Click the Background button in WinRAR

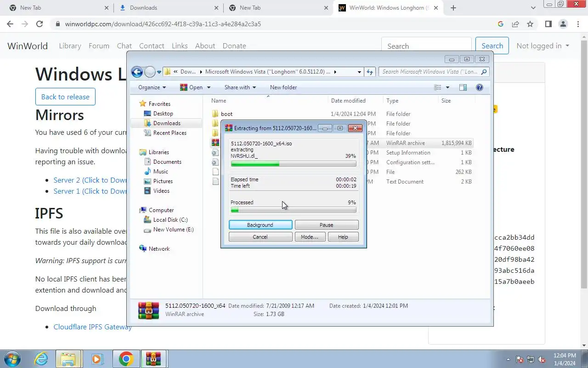click(x=260, y=225)
